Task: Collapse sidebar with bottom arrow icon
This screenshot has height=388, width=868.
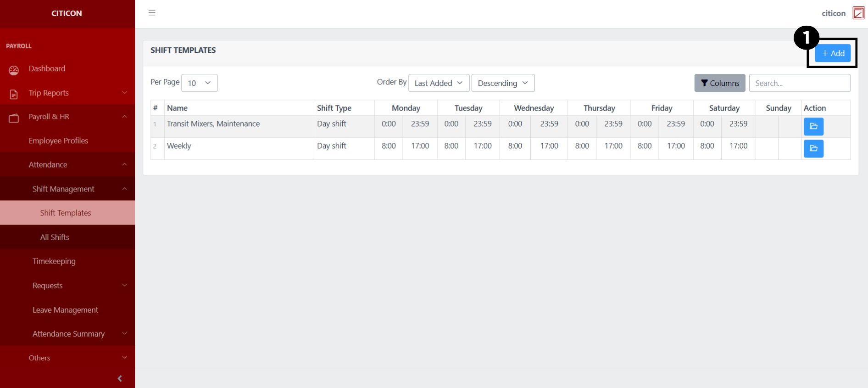Action: [x=120, y=378]
